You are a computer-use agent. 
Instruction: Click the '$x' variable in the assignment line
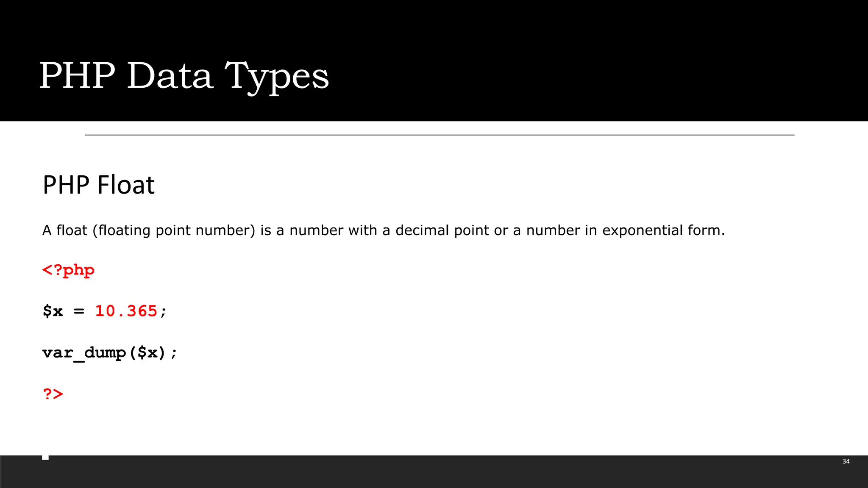pos(53,311)
